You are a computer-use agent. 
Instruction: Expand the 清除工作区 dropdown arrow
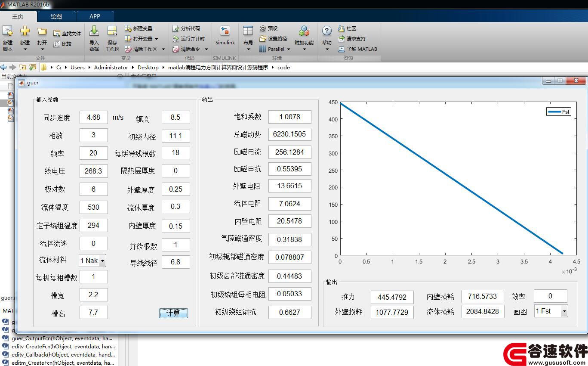[x=163, y=49]
